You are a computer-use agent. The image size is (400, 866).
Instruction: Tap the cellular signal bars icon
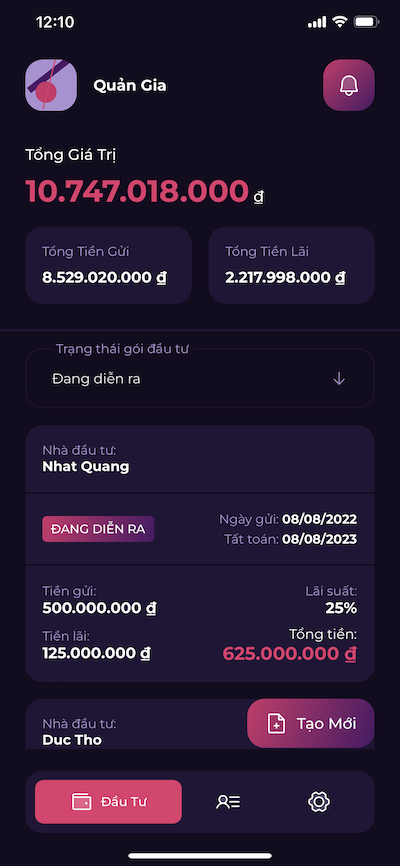coord(317,22)
